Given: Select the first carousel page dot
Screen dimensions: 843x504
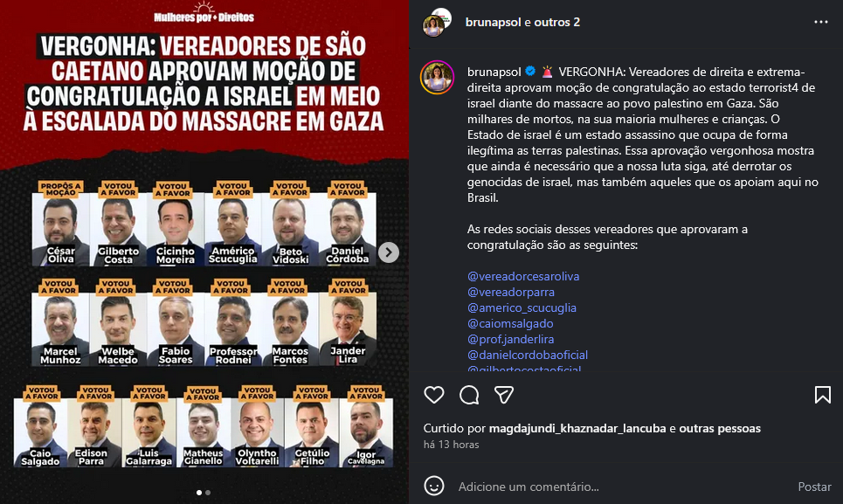Looking at the screenshot, I should 199,492.
